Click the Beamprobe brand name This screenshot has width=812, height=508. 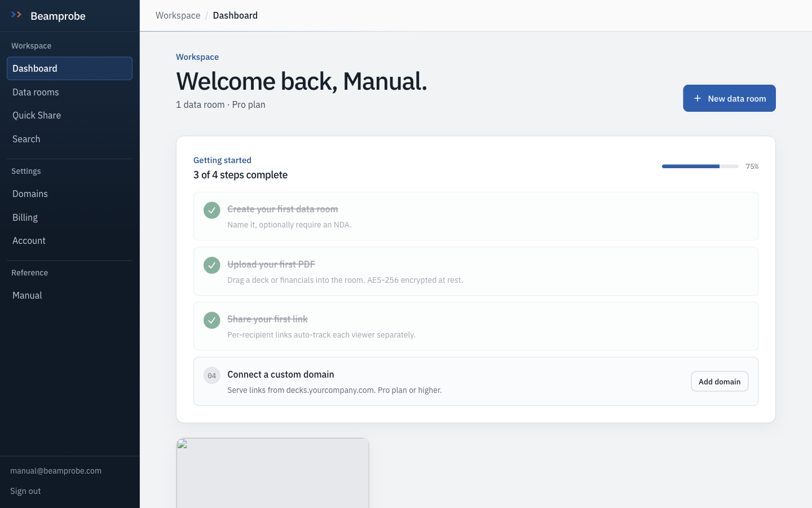click(58, 16)
